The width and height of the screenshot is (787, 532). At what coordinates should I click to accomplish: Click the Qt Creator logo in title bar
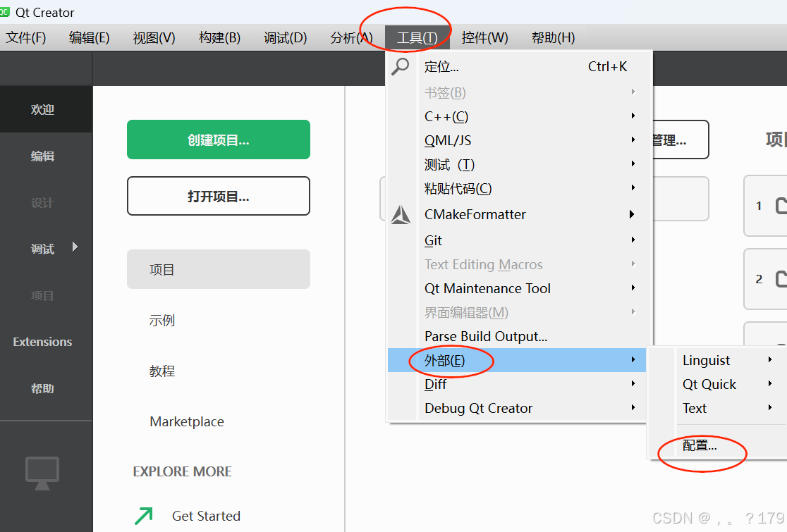point(4,12)
